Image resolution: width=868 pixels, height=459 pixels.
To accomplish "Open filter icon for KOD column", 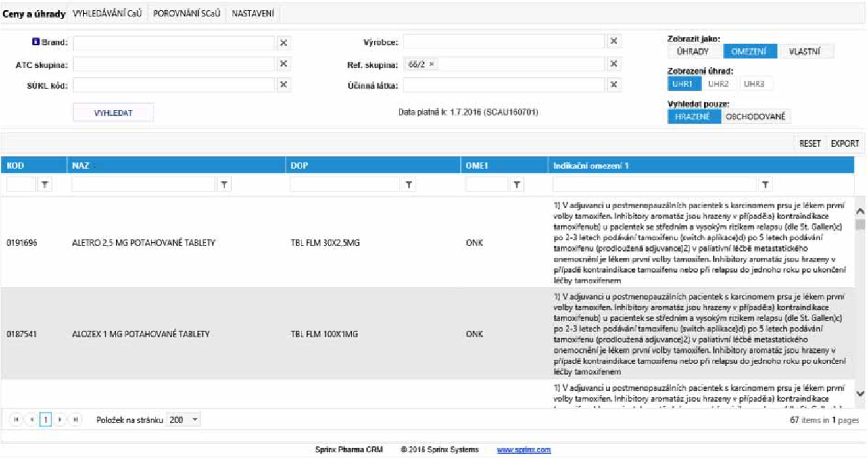I will click(45, 185).
